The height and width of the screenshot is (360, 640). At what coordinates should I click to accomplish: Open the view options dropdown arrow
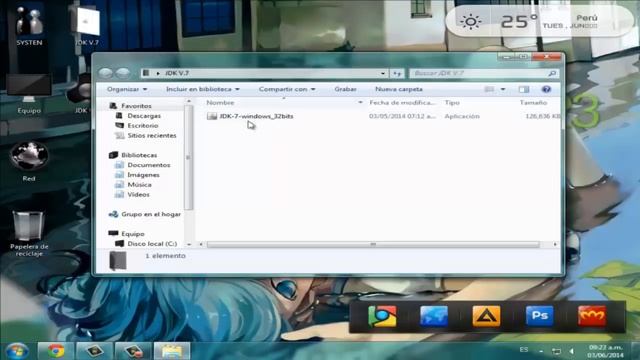pyautogui.click(x=503, y=89)
